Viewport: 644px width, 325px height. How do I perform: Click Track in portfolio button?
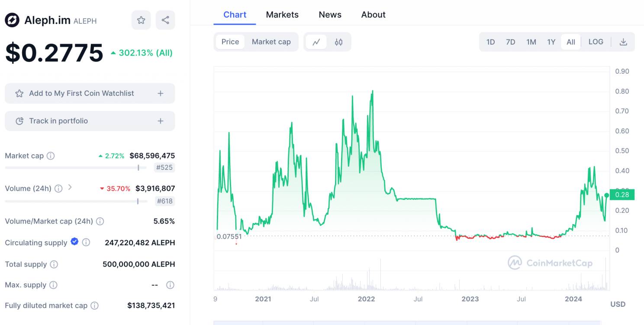pos(90,121)
